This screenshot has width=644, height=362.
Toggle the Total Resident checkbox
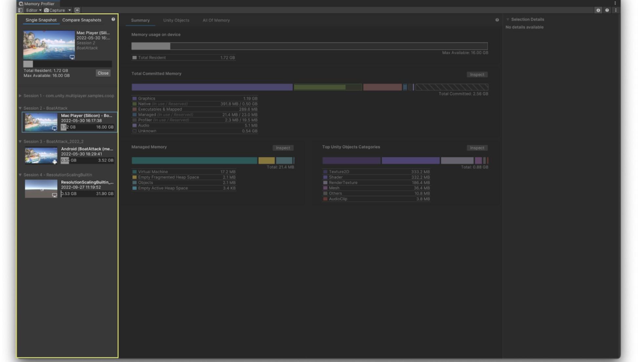pyautogui.click(x=134, y=57)
